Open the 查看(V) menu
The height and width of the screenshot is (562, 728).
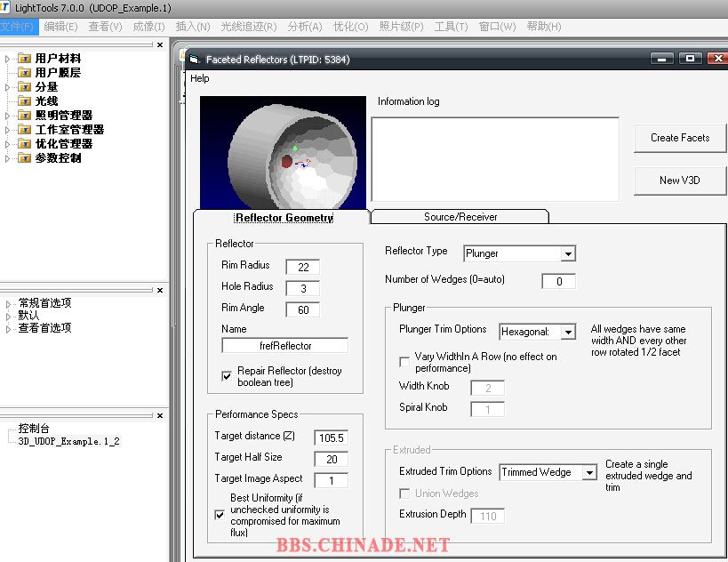pos(106,27)
